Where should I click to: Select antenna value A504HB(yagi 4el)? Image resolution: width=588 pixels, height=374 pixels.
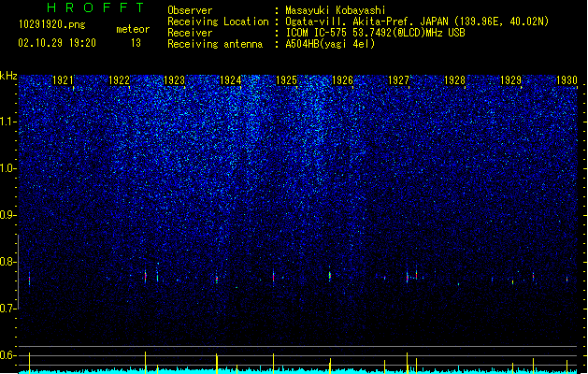coord(330,44)
